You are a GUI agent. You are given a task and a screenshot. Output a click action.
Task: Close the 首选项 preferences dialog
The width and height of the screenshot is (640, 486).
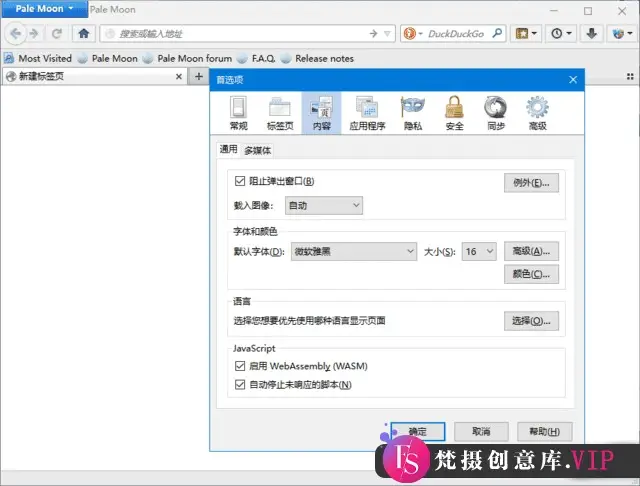[573, 80]
